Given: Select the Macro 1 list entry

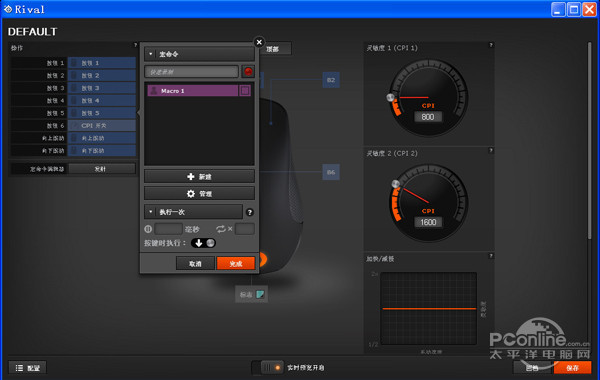Looking at the screenshot, I should 192,91.
